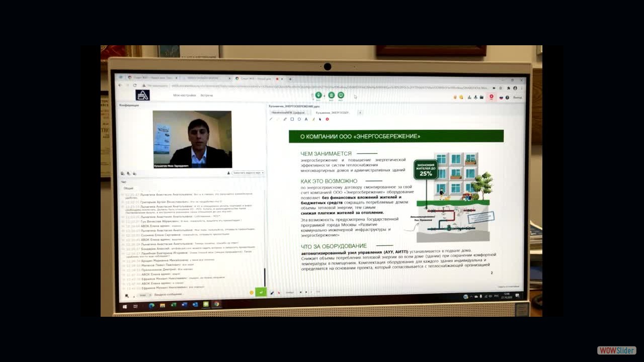Open the Windows notification center icon
The image size is (644, 362).
point(517,295)
